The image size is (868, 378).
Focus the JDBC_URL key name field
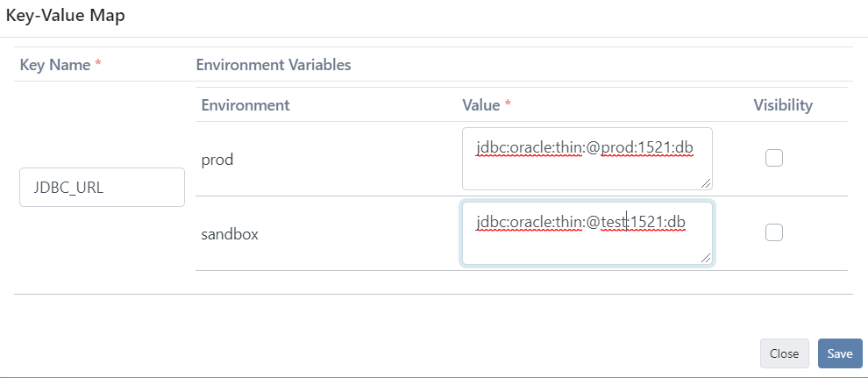click(x=102, y=188)
